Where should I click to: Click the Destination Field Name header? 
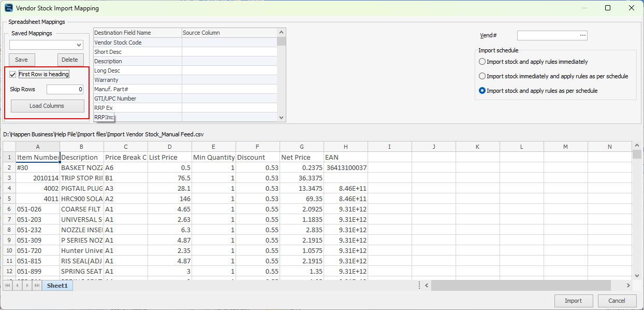pyautogui.click(x=138, y=33)
